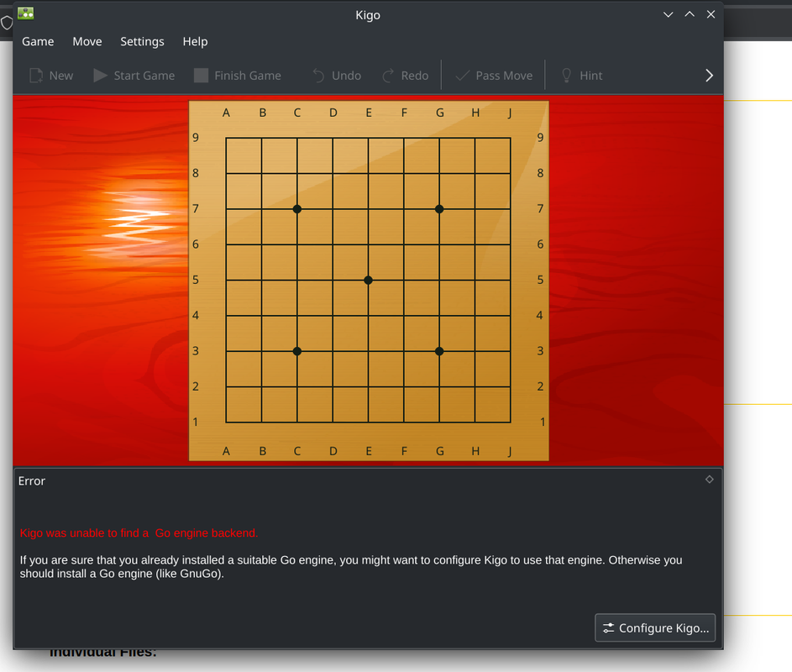792x672 pixels.
Task: Click the Error panel title
Action: click(x=31, y=481)
